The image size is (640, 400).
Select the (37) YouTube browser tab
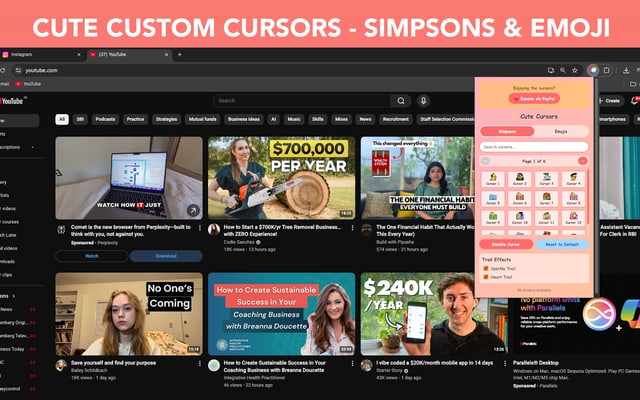pos(128,54)
